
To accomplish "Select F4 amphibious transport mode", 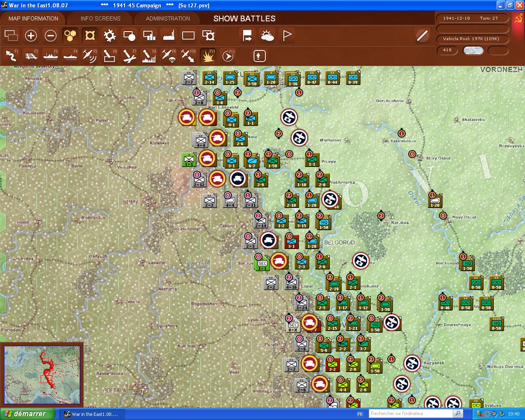I will [x=70, y=55].
